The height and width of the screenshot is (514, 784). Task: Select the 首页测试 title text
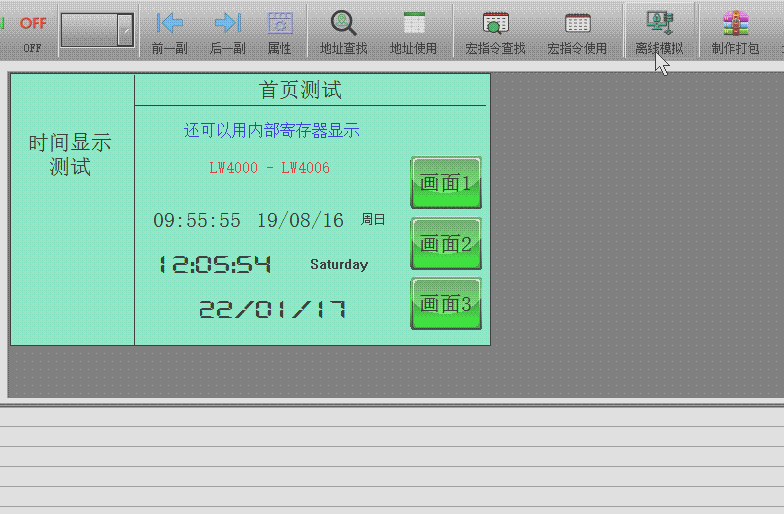click(301, 90)
